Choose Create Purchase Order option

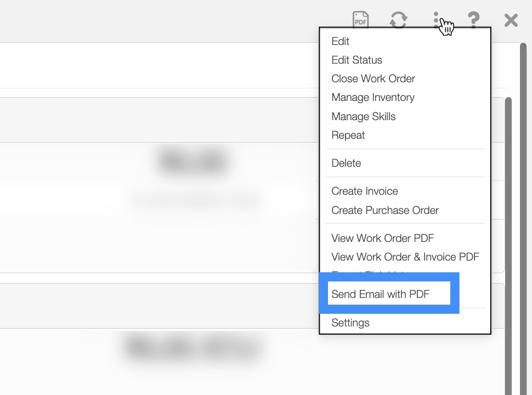384,210
